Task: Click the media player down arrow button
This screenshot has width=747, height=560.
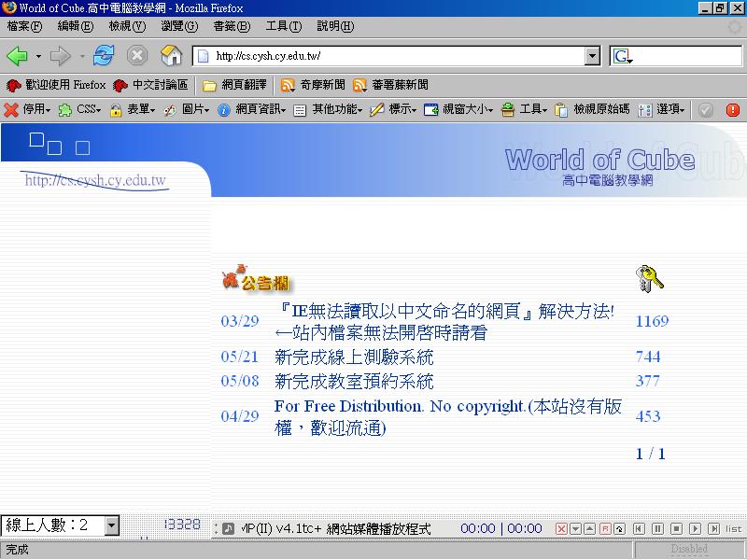Action: point(575,528)
